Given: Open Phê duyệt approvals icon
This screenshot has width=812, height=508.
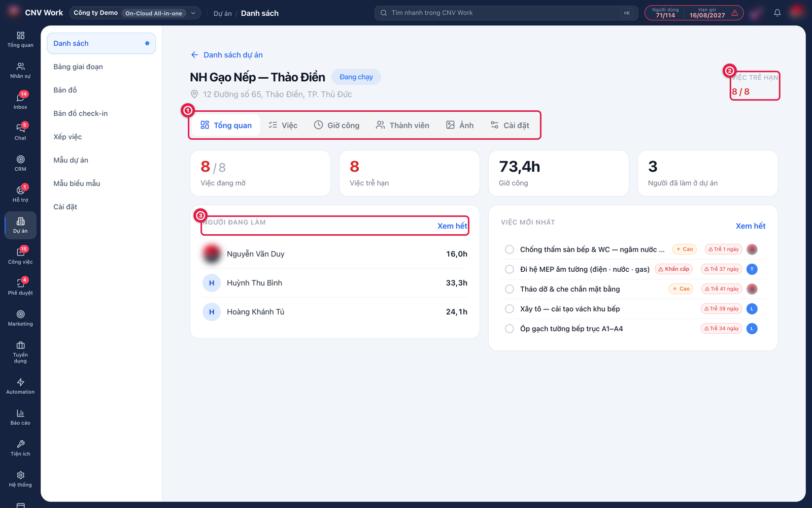Looking at the screenshot, I should click(x=20, y=288).
